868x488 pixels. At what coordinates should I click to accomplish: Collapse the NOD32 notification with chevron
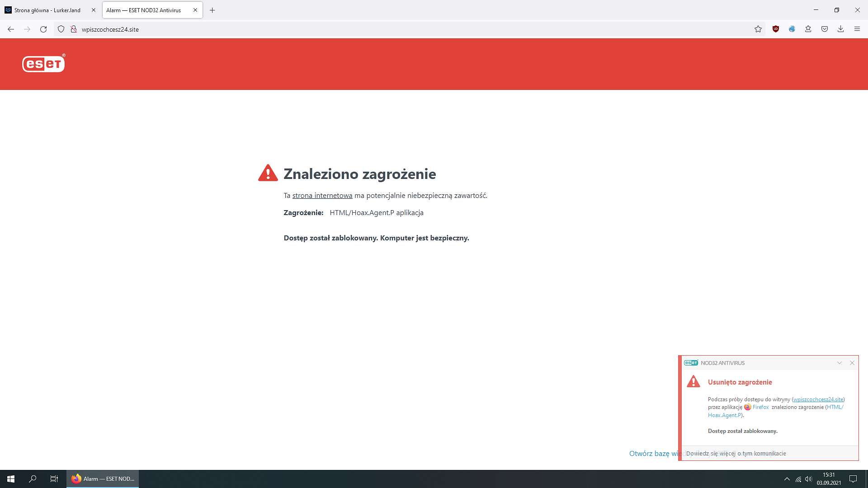840,363
